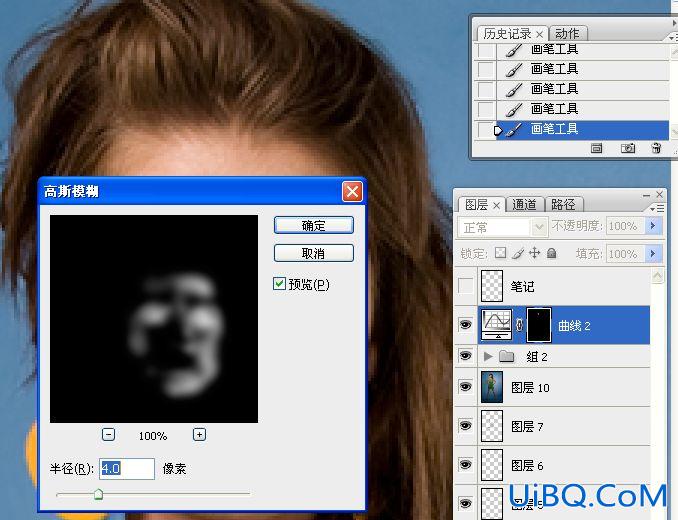This screenshot has height=520, width=678.
Task: Open the history panel options menu
Action: [673, 38]
